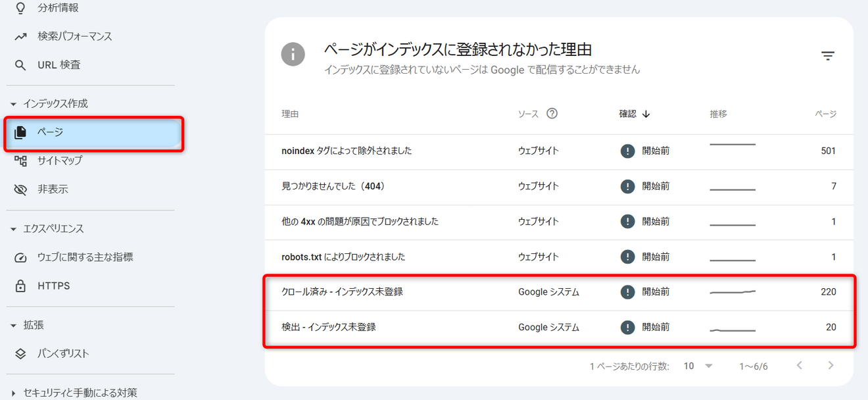Click the 非表示 crossed-eye icon
Viewport: 868px width, 400px height.
(x=20, y=189)
